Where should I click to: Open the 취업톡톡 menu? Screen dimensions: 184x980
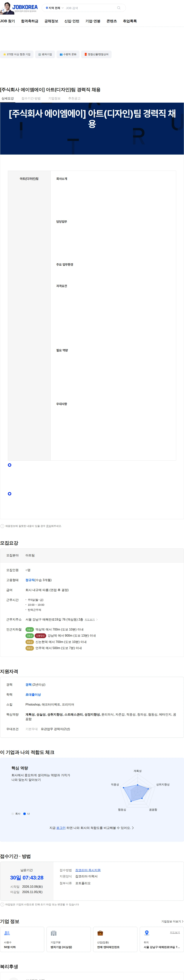(130, 21)
